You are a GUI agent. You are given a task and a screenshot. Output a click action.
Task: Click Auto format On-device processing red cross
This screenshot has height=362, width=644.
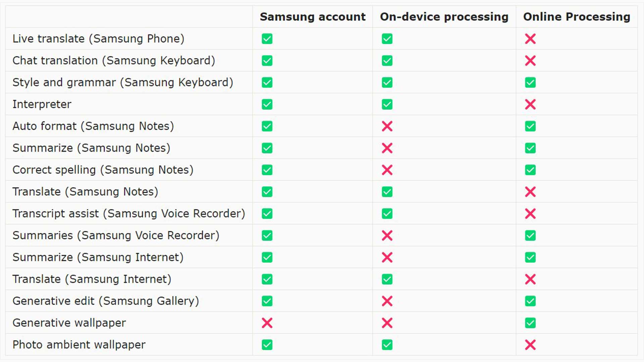pos(387,126)
